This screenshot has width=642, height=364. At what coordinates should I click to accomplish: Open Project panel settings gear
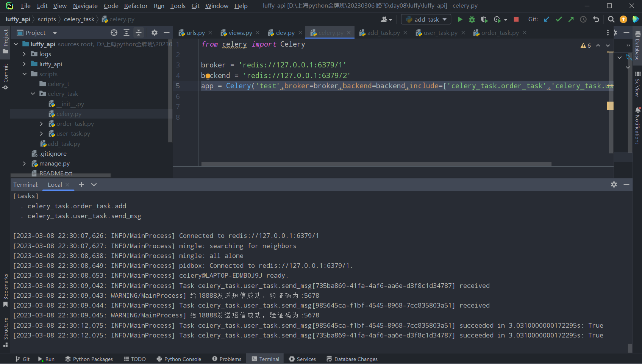click(x=155, y=33)
